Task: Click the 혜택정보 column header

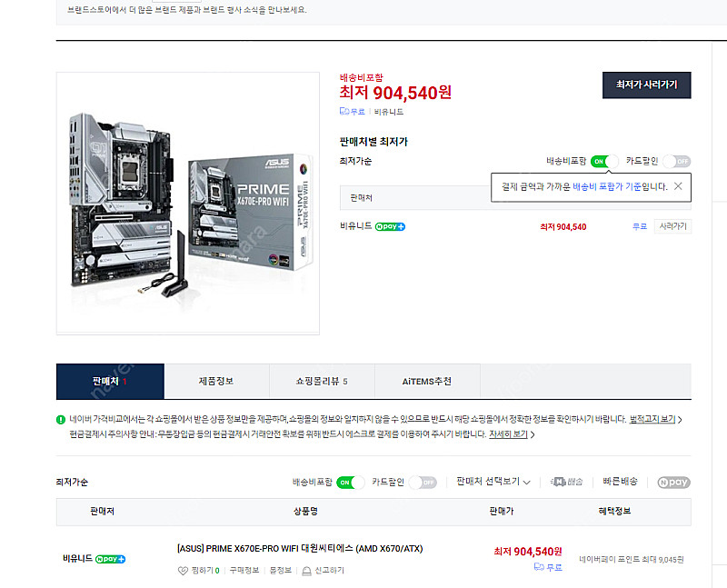Action: 614,511
